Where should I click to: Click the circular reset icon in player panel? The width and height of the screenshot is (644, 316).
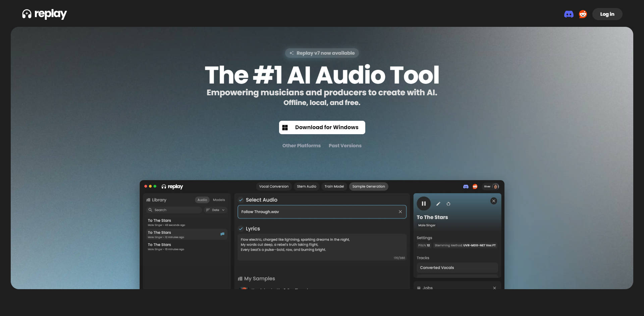[448, 204]
